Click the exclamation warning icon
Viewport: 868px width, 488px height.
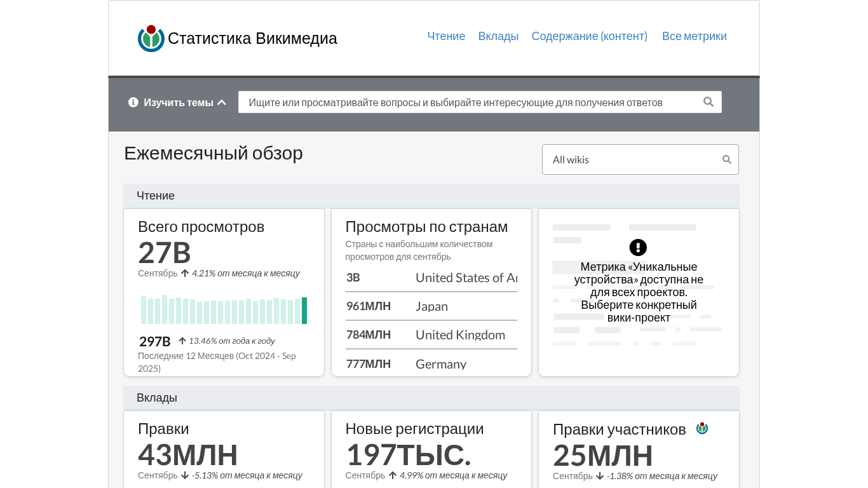coord(638,247)
